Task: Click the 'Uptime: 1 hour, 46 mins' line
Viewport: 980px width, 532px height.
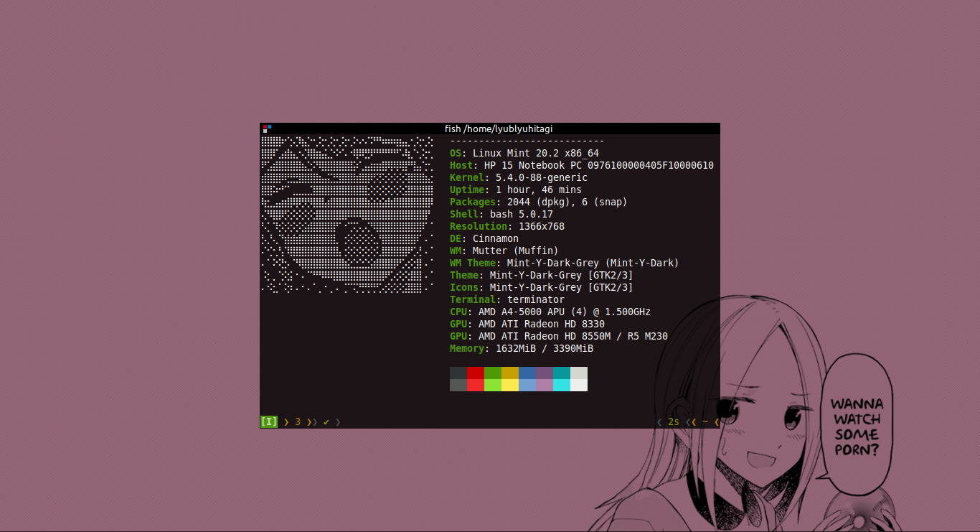Action: coord(516,190)
